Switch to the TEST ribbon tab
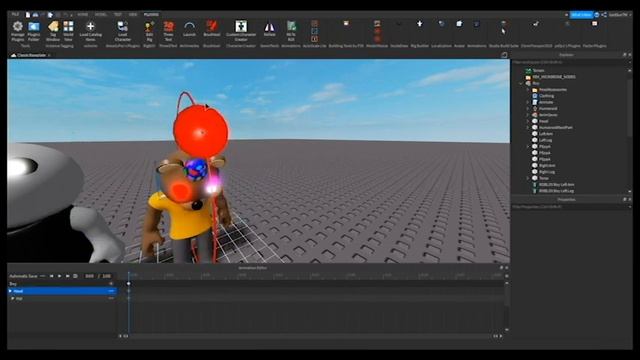Viewport: 640px width, 360px height. [118, 15]
